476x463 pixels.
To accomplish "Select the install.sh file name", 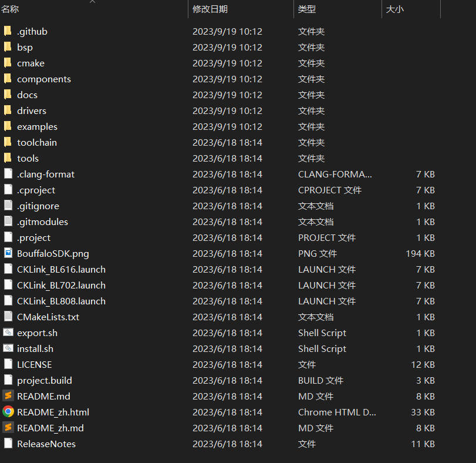I will pyautogui.click(x=35, y=348).
